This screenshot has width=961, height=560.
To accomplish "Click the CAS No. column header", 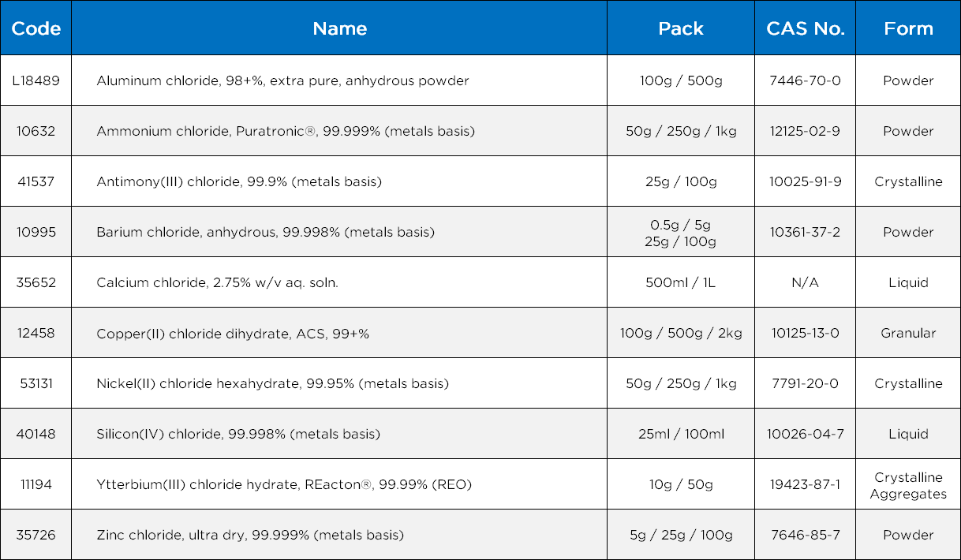I will point(805,28).
